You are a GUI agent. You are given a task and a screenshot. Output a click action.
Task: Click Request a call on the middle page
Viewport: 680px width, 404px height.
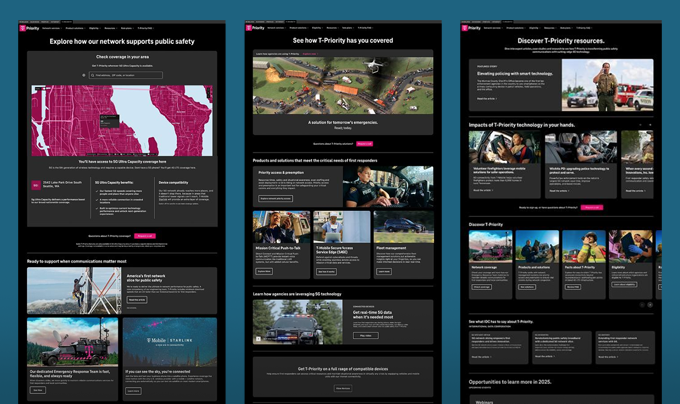click(x=364, y=143)
